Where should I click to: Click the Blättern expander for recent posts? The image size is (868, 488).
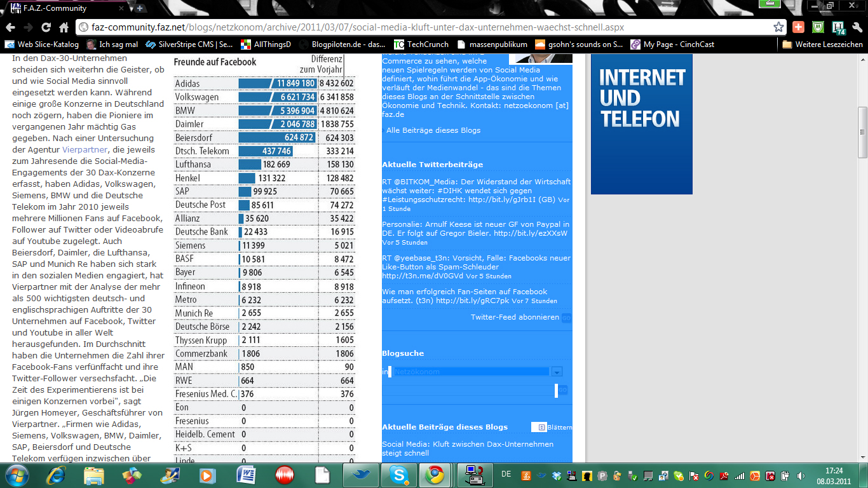click(552, 427)
